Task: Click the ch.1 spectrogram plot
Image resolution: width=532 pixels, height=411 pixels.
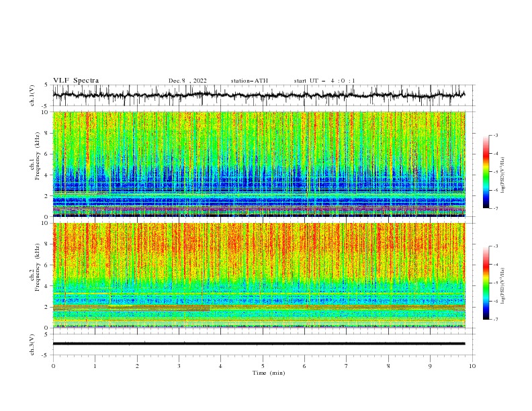Action: [259, 164]
